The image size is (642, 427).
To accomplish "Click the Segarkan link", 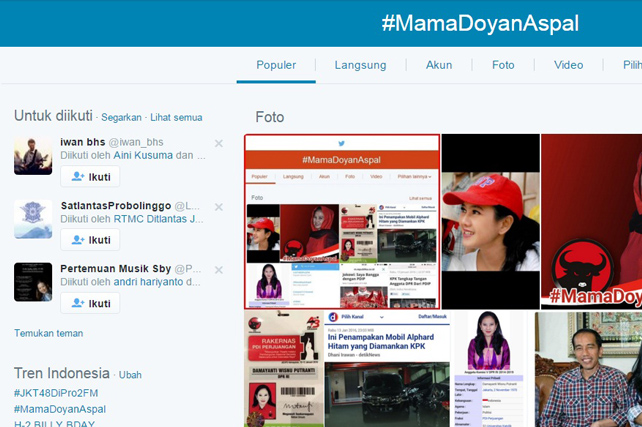I will pyautogui.click(x=121, y=117).
